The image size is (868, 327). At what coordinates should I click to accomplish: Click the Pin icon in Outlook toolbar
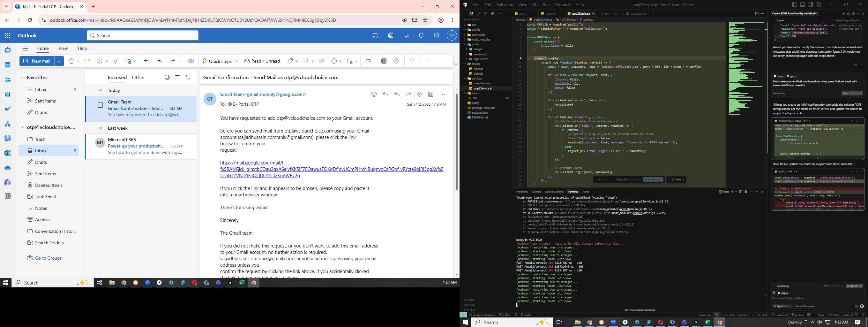[x=321, y=61]
